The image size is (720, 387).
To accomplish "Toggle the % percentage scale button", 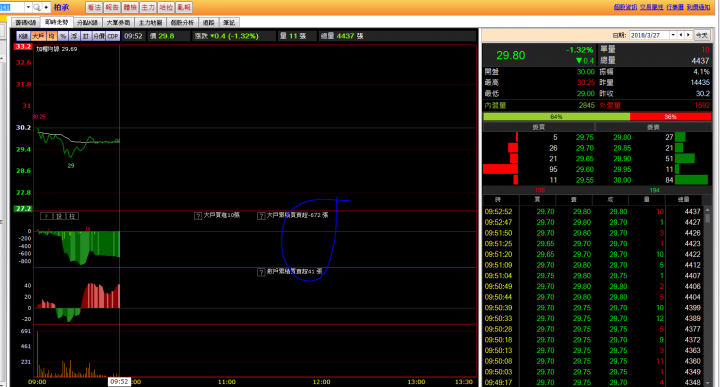I will click(63, 36).
